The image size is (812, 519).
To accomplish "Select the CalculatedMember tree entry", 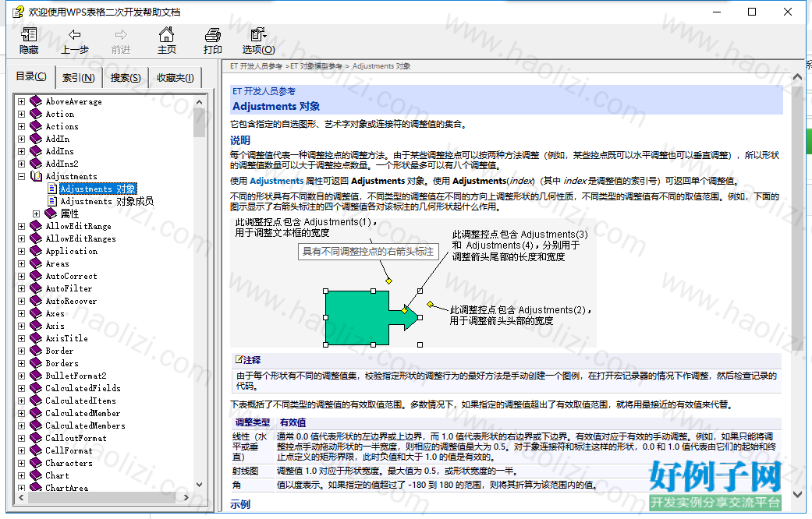I will 83,413.
